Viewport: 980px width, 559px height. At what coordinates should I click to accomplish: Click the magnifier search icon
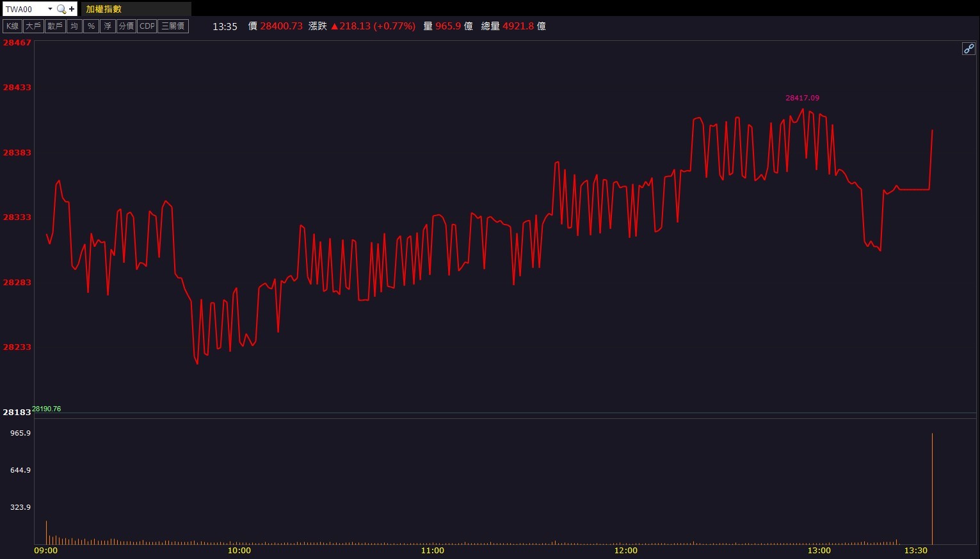pyautogui.click(x=61, y=9)
